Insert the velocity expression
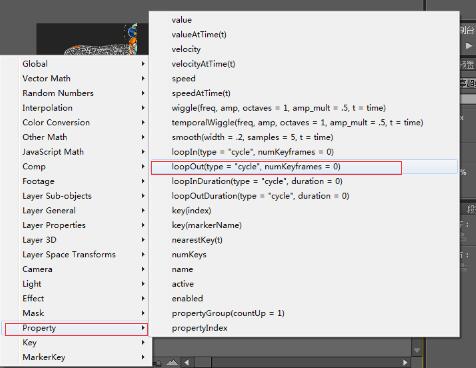 click(x=304, y=49)
